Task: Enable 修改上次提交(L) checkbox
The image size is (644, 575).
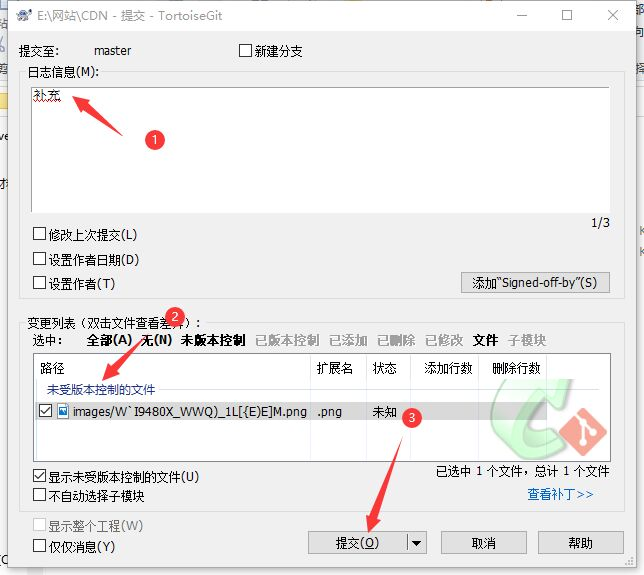Action: [39, 234]
